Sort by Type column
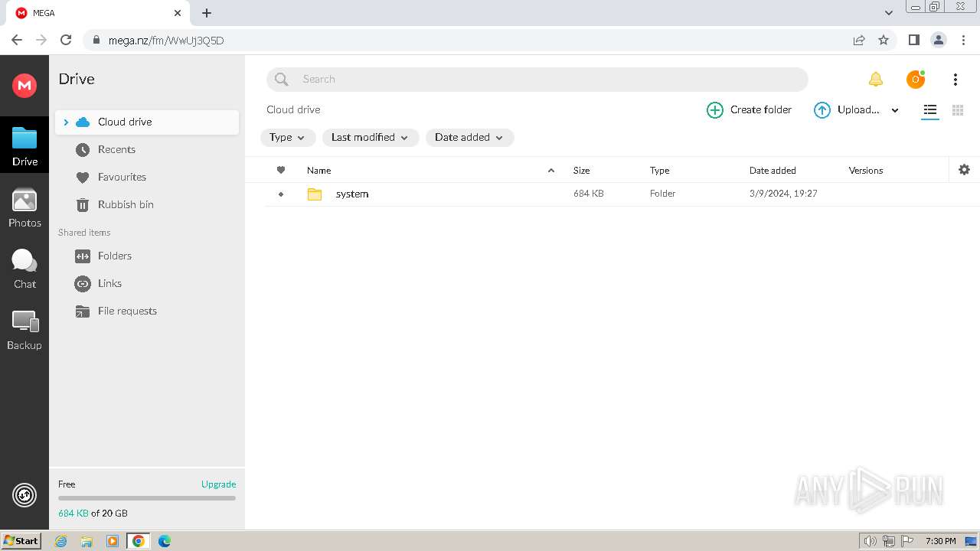Image resolution: width=980 pixels, height=551 pixels. (x=659, y=171)
